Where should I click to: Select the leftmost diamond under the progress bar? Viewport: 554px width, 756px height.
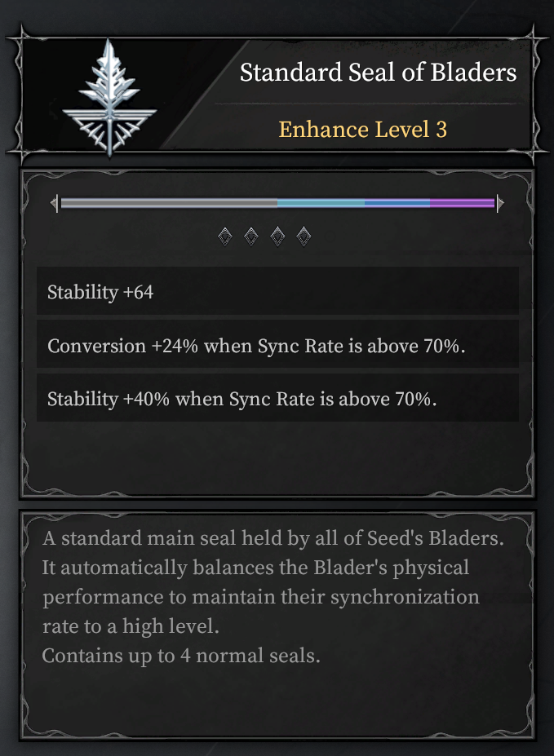(x=224, y=236)
